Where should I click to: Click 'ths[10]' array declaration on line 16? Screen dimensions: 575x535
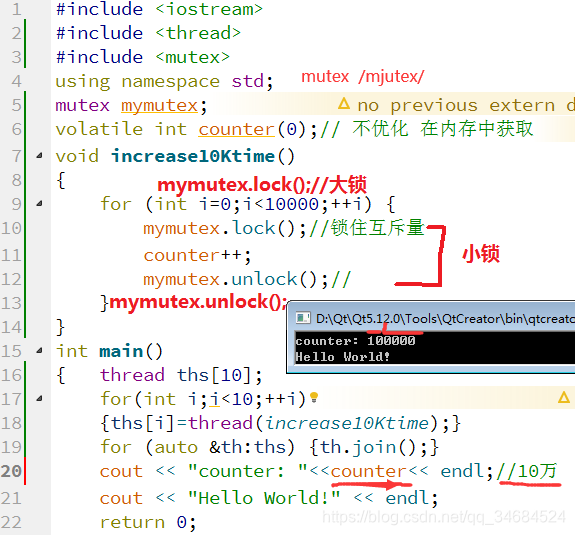(x=214, y=375)
